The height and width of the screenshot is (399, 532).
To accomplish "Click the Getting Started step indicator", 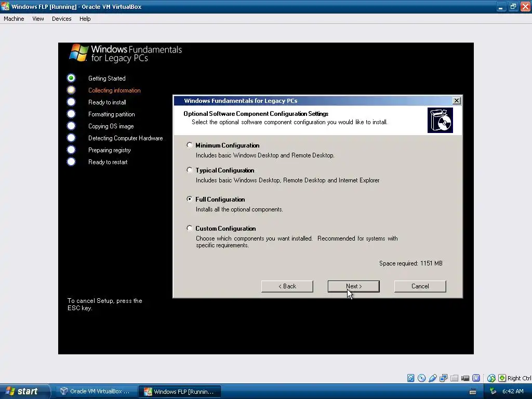I will 71,78.
